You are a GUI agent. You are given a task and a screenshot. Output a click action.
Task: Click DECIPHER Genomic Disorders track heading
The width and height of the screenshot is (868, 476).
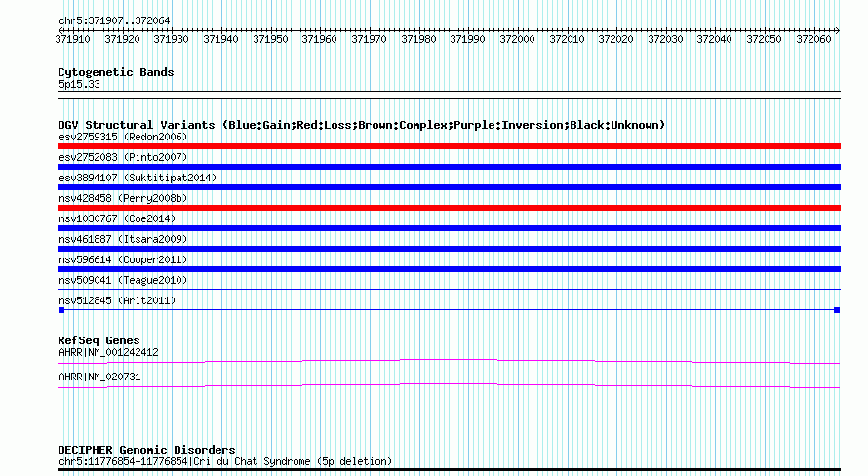[146, 450]
